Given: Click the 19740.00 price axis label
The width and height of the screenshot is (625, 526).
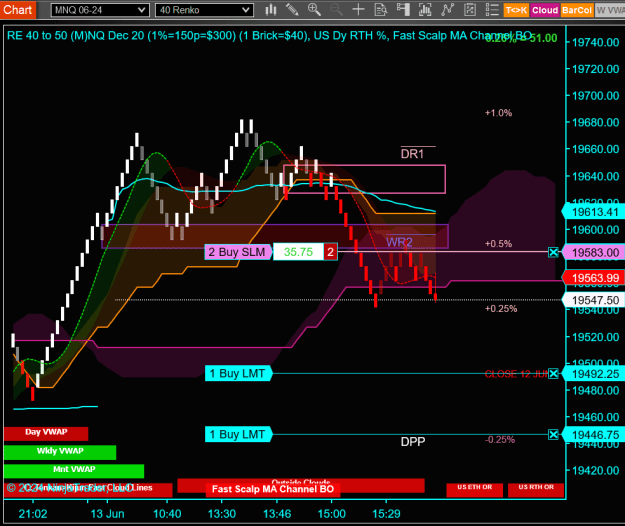Looking at the screenshot, I should point(596,42).
